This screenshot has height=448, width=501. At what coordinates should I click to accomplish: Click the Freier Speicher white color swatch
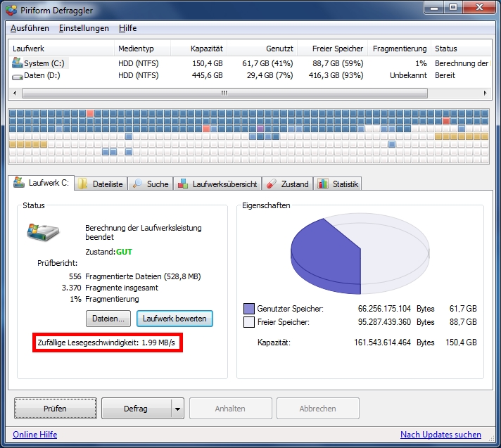(x=249, y=322)
